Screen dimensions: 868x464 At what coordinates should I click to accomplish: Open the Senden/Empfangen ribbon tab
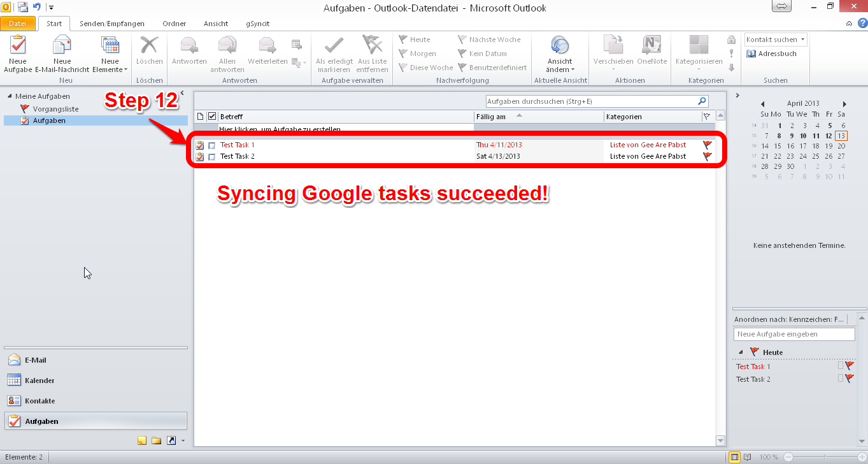[x=111, y=24]
